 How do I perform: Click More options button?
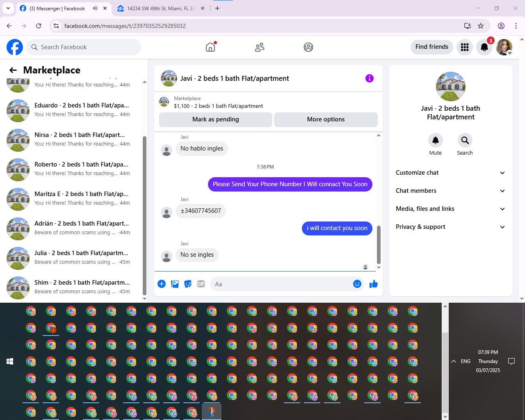click(x=326, y=119)
